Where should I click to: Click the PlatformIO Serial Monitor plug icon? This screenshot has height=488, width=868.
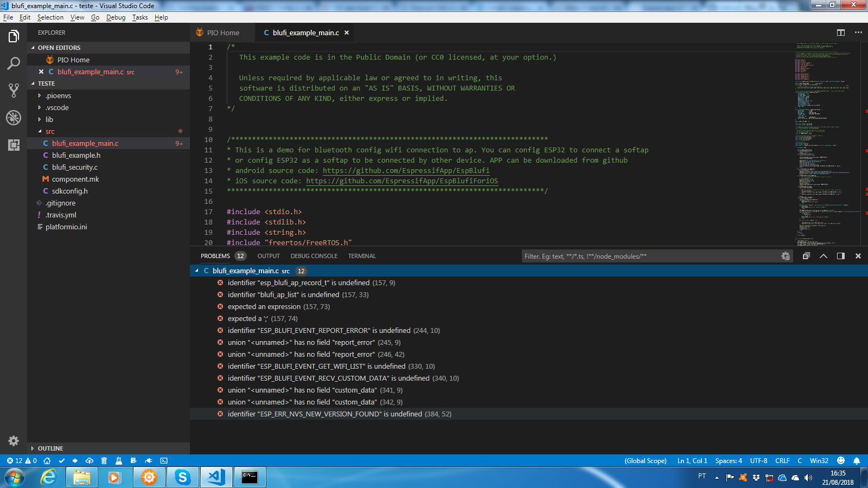(x=149, y=460)
